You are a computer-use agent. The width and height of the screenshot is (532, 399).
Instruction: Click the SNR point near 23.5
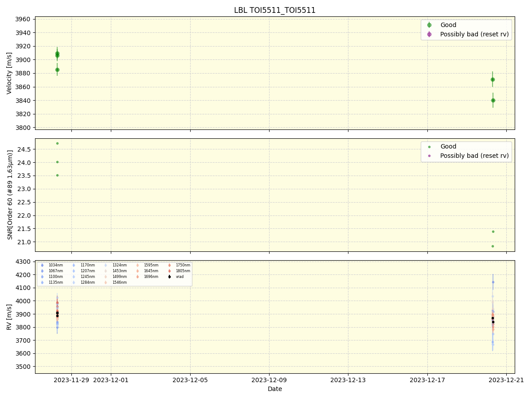tap(57, 175)
